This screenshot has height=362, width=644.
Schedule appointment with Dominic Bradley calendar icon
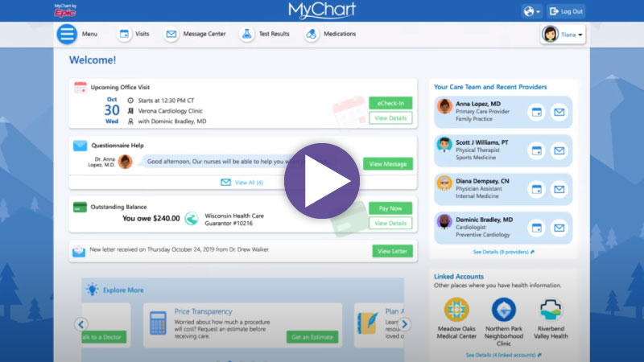537,228
